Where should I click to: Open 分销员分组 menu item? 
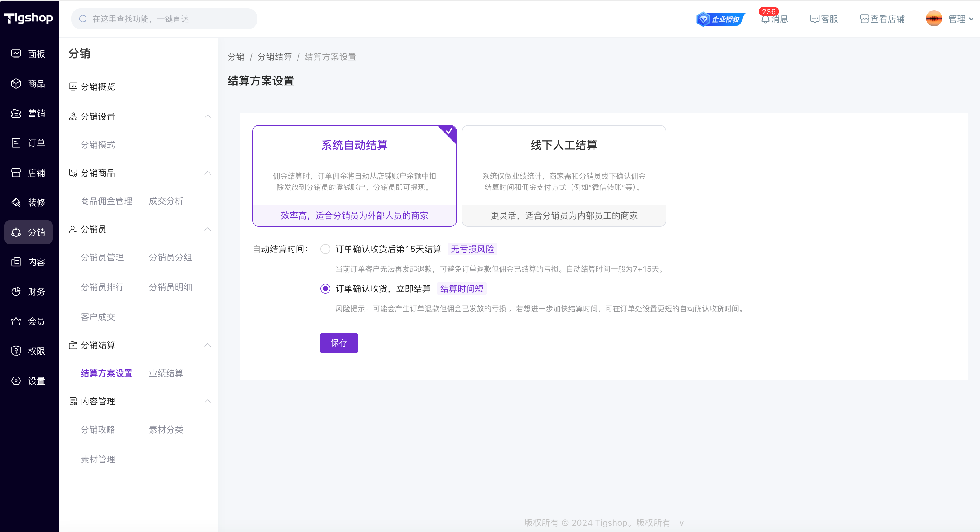pos(170,258)
